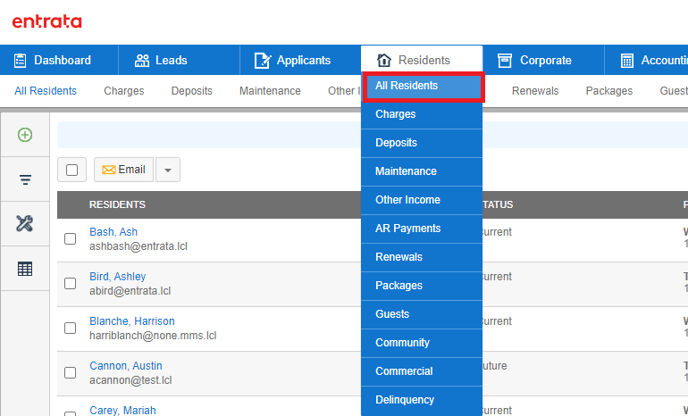Open the Corporate tab

click(x=543, y=60)
